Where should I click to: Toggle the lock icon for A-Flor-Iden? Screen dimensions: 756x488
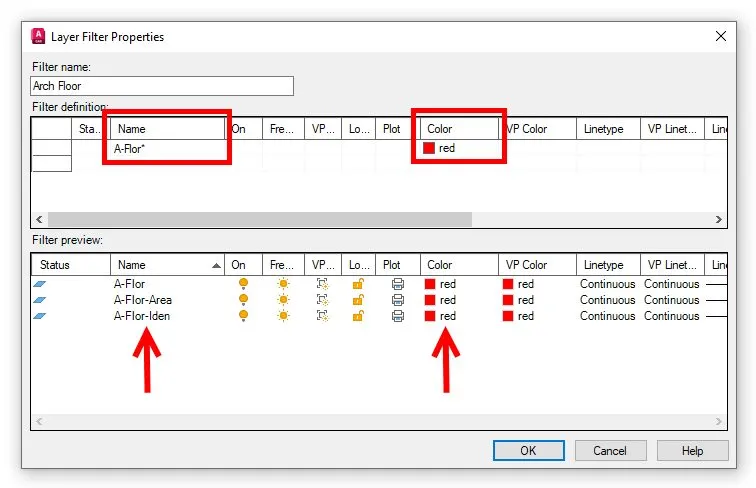[x=358, y=316]
